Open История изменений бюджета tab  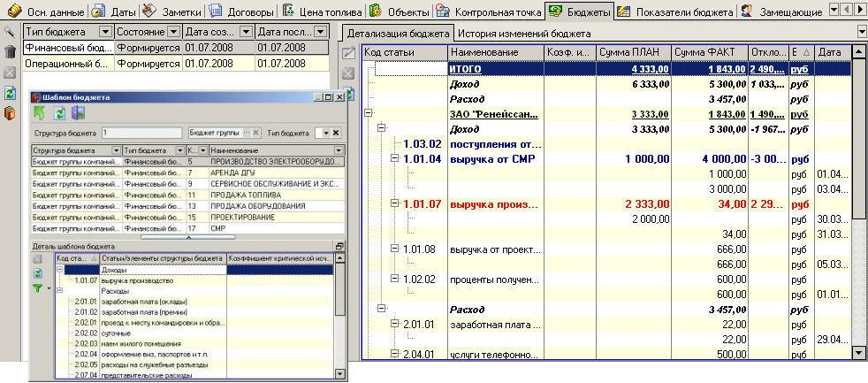click(x=524, y=34)
